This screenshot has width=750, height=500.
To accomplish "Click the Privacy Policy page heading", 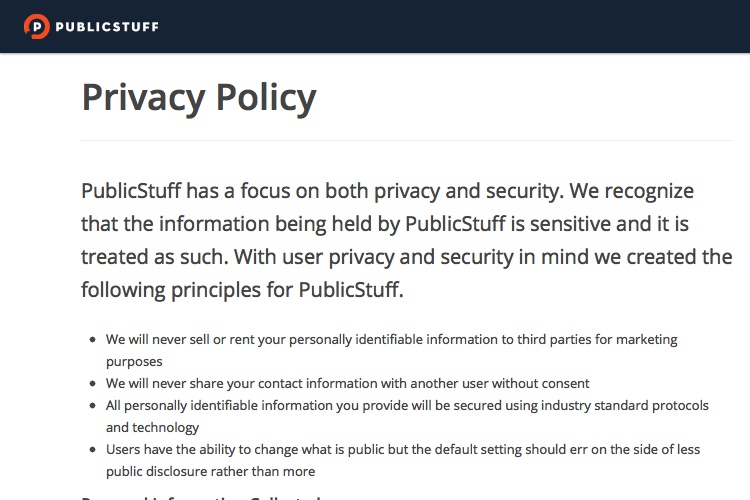I will (199, 98).
